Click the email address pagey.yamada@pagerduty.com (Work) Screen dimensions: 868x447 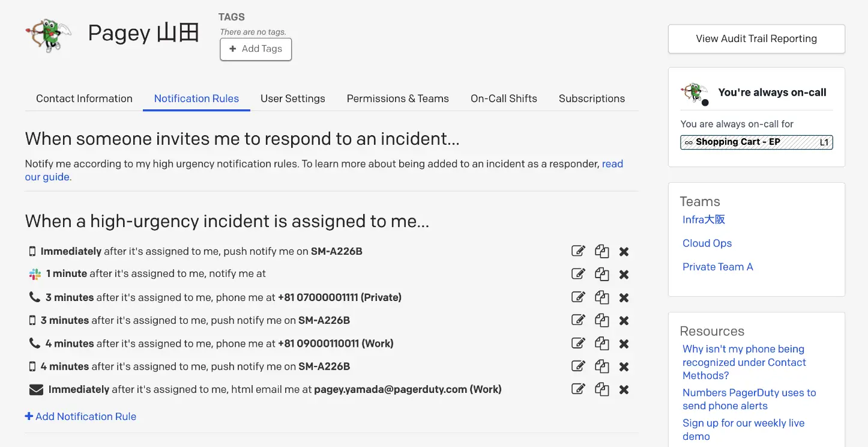tap(408, 389)
